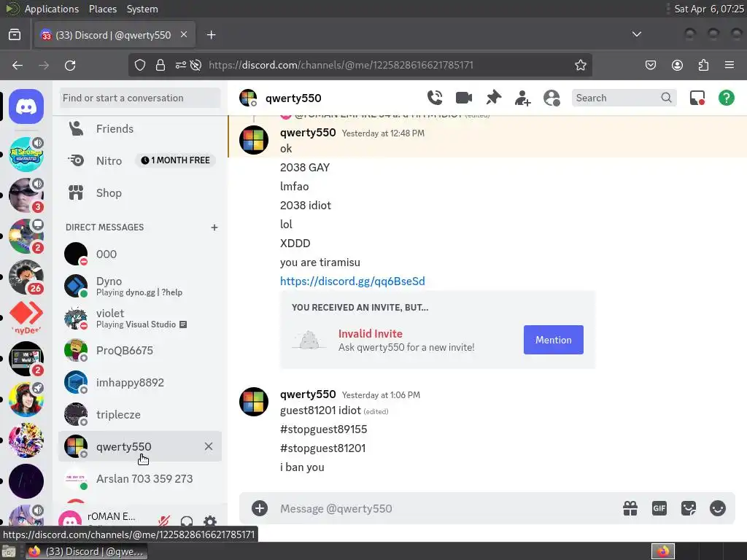747x560 pixels.
Task: Select Discord window in bottom taskbar
Action: (87, 551)
